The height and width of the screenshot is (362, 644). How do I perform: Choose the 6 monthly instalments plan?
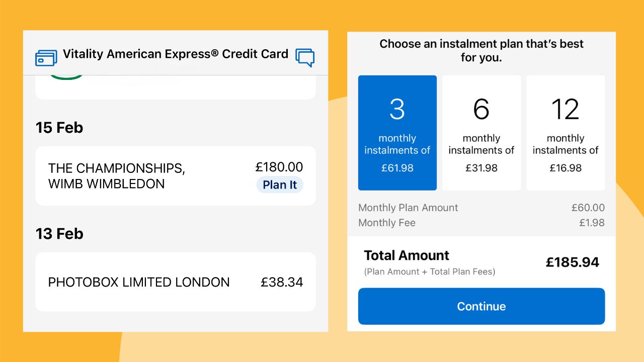pyautogui.click(x=481, y=133)
